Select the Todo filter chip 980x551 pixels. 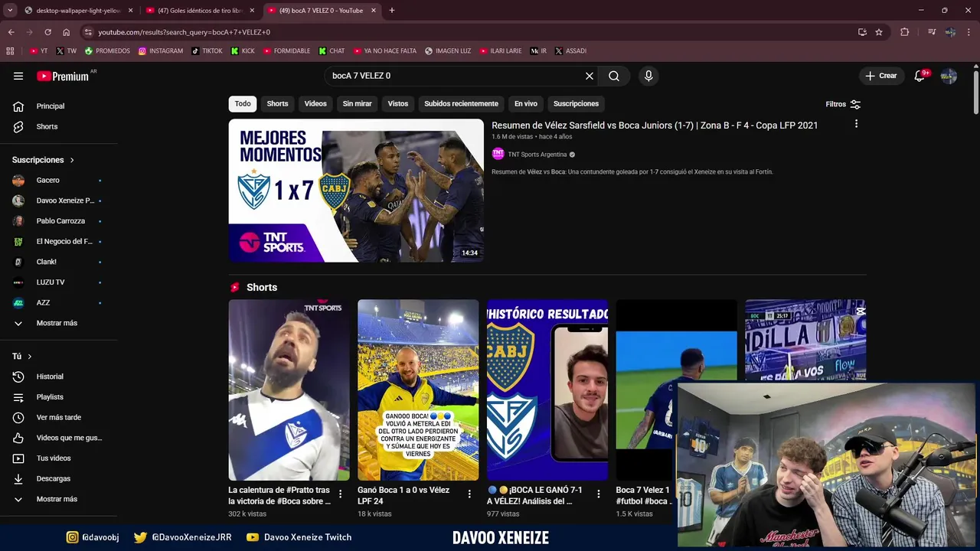pos(243,103)
